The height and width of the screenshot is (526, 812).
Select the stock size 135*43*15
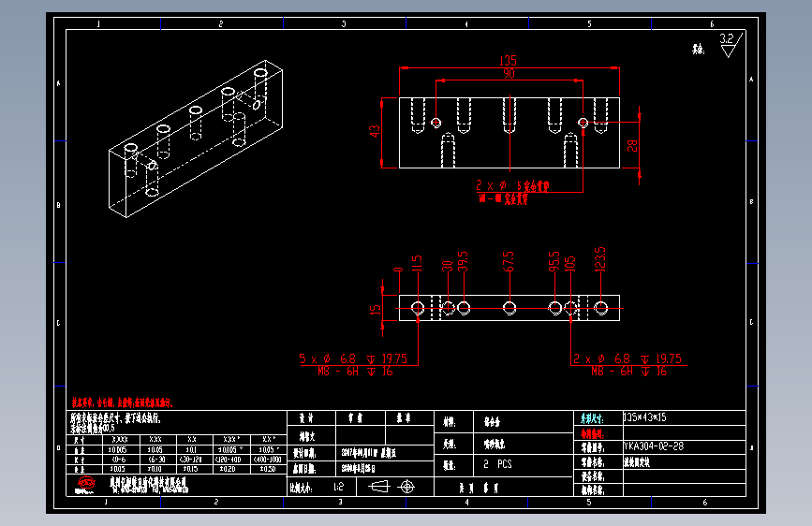(644, 417)
